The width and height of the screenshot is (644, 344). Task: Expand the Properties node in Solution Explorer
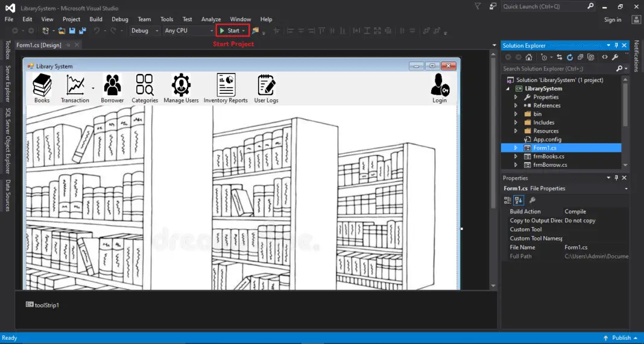click(516, 97)
